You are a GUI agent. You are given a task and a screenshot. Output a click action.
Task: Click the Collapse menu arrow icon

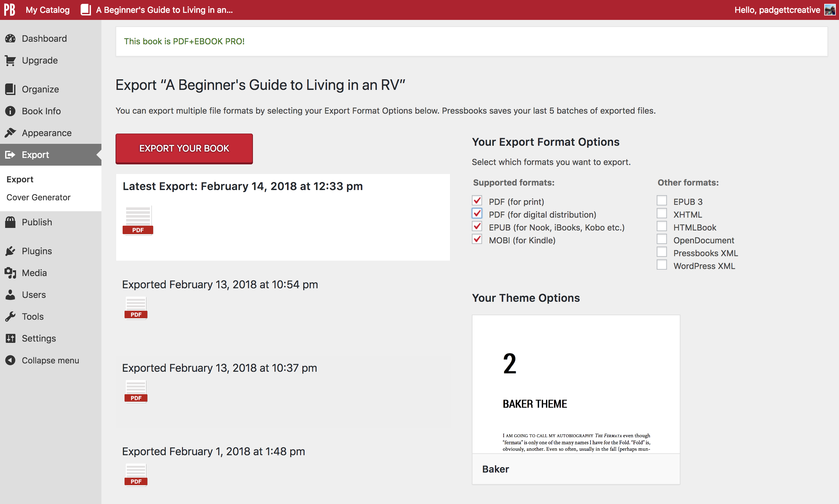(11, 360)
